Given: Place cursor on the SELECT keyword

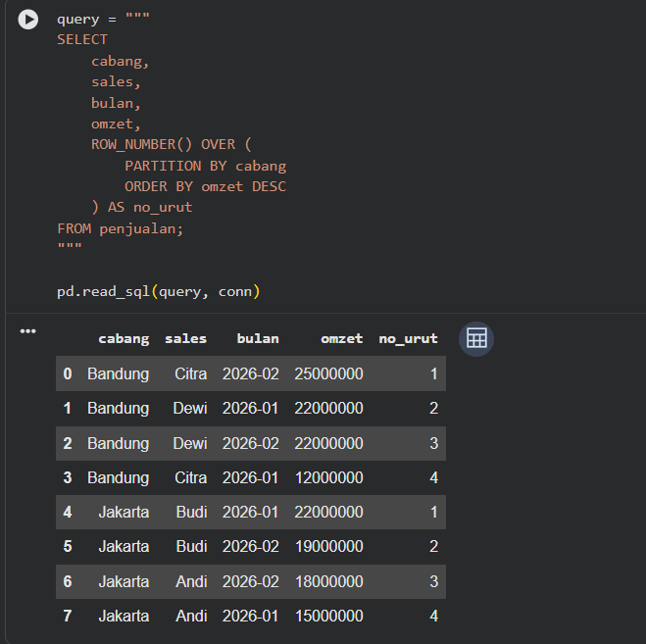Looking at the screenshot, I should [82, 39].
